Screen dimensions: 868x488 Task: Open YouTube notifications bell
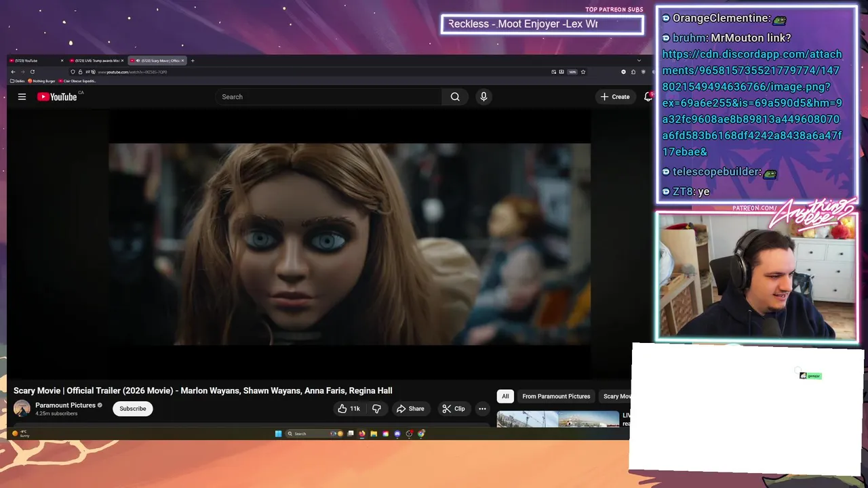pos(648,97)
